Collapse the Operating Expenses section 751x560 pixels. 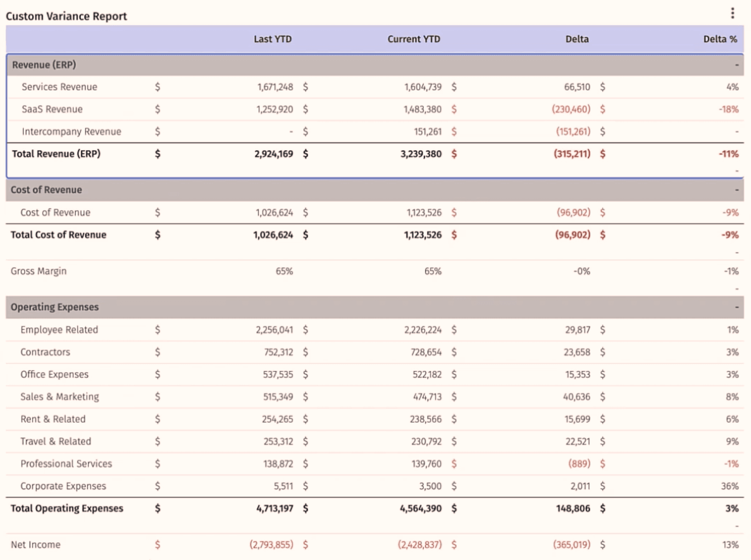coord(55,307)
